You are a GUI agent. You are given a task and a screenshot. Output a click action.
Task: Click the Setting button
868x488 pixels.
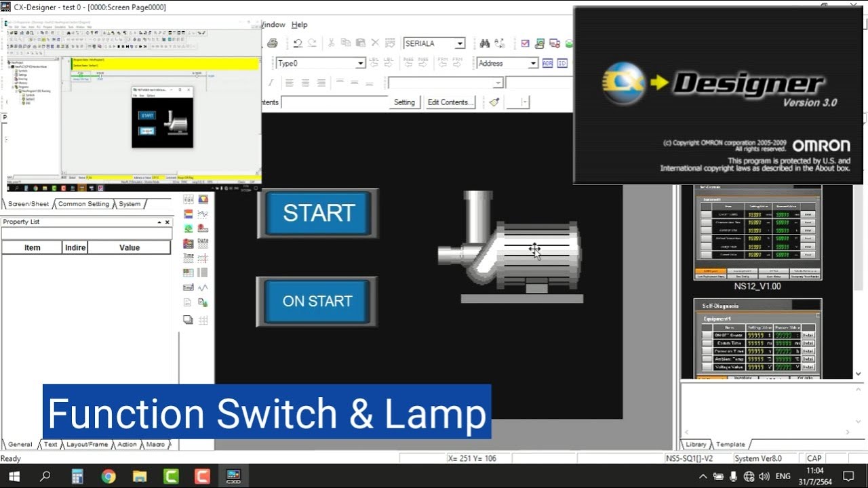tap(404, 102)
